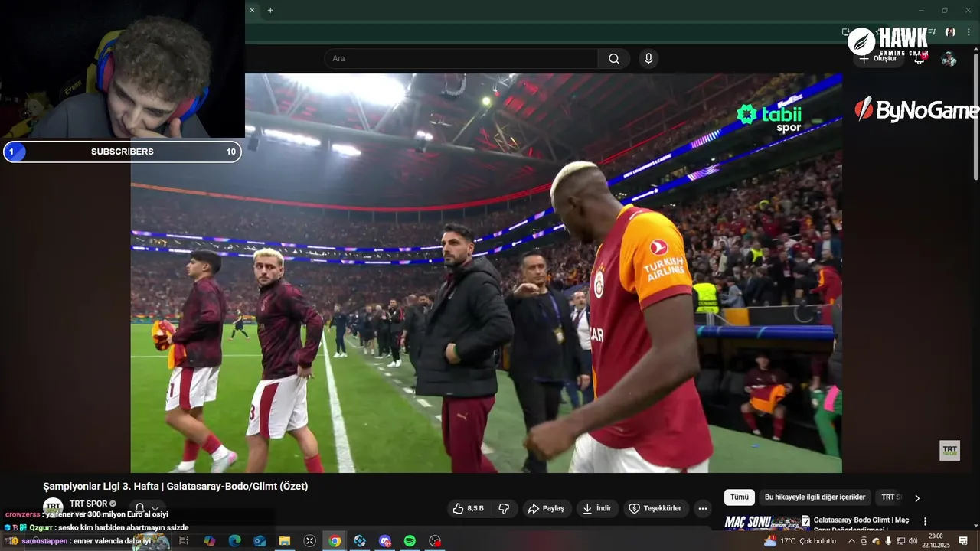Open the weather widget showing 17°C
The image size is (980, 551).
(x=800, y=541)
